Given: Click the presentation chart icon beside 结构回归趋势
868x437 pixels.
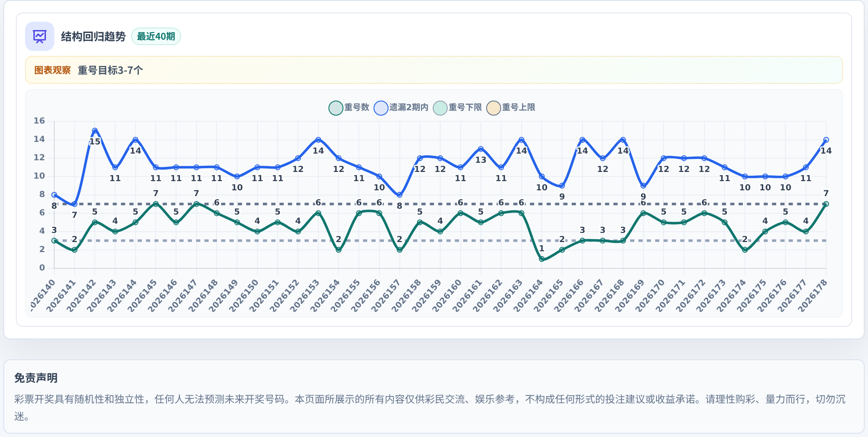Looking at the screenshot, I should click(x=40, y=36).
